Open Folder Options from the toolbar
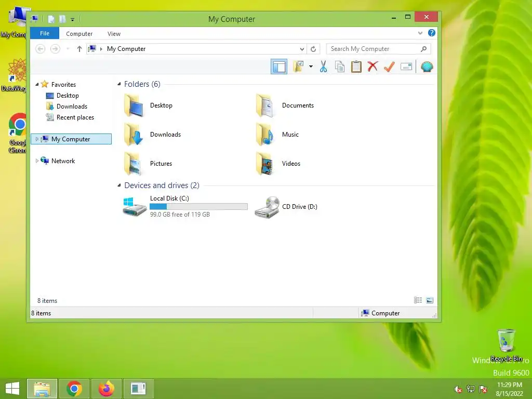This screenshot has width=532, height=399. pyautogui.click(x=299, y=66)
